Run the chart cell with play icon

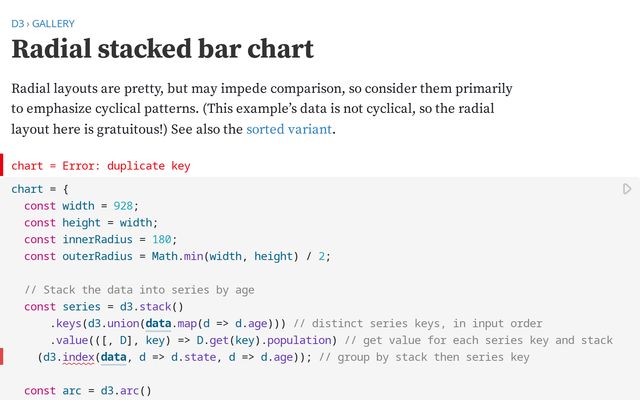click(x=627, y=189)
